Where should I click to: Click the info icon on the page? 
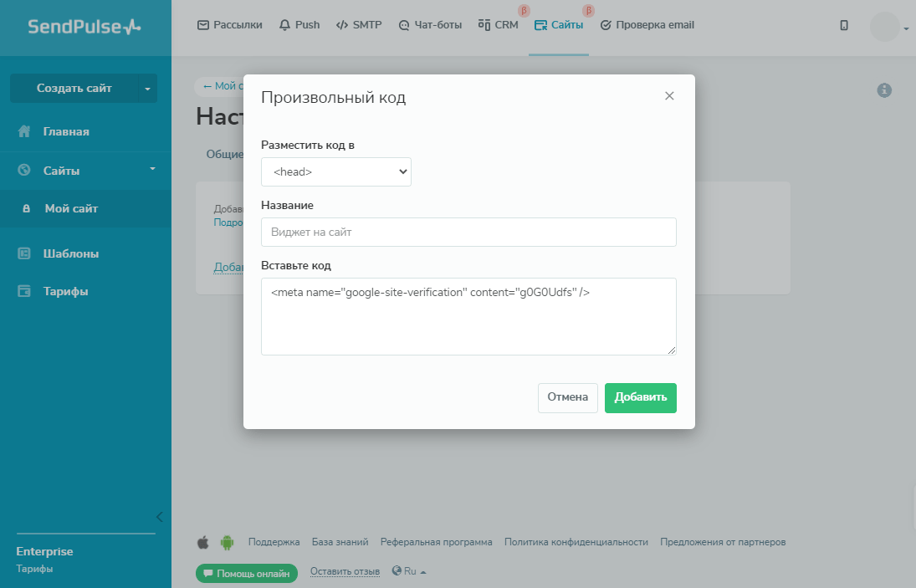tap(884, 90)
